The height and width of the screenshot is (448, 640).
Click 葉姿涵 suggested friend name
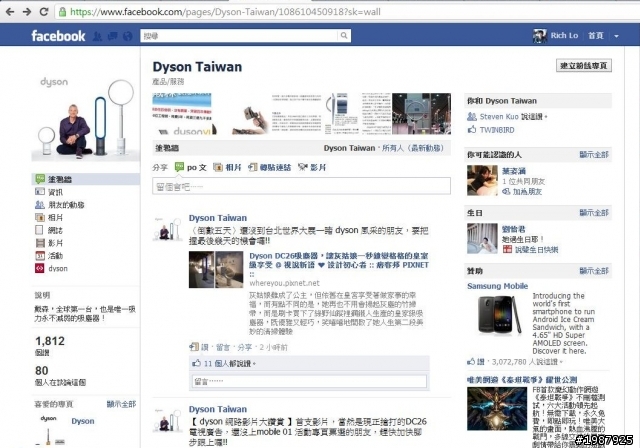514,171
